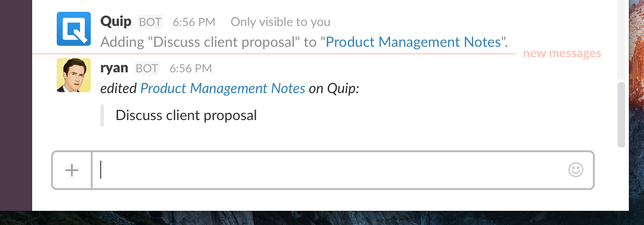Screen dimensions: 644x225
Task: Click the Quip sender name
Action: 116,21
